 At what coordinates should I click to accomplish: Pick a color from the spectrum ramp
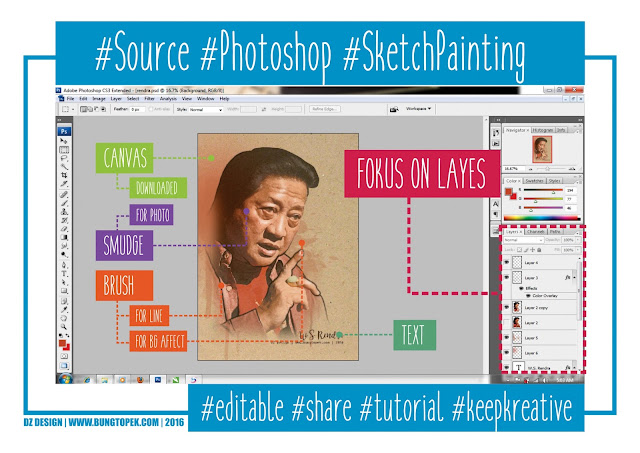tap(542, 218)
